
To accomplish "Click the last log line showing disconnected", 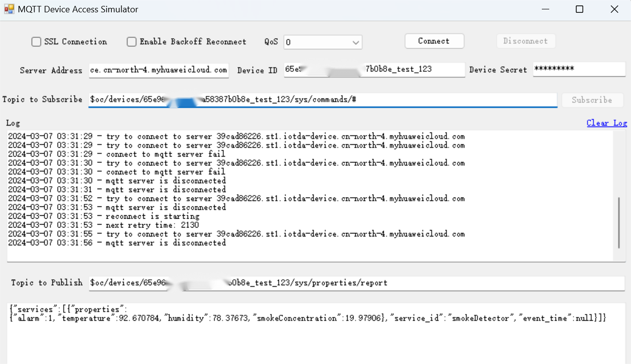I will coord(117,243).
